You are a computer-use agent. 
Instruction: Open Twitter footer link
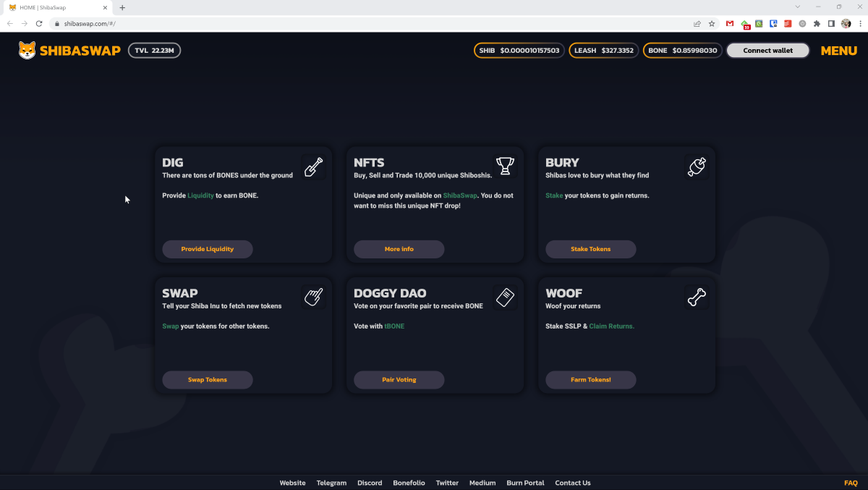pos(447,483)
